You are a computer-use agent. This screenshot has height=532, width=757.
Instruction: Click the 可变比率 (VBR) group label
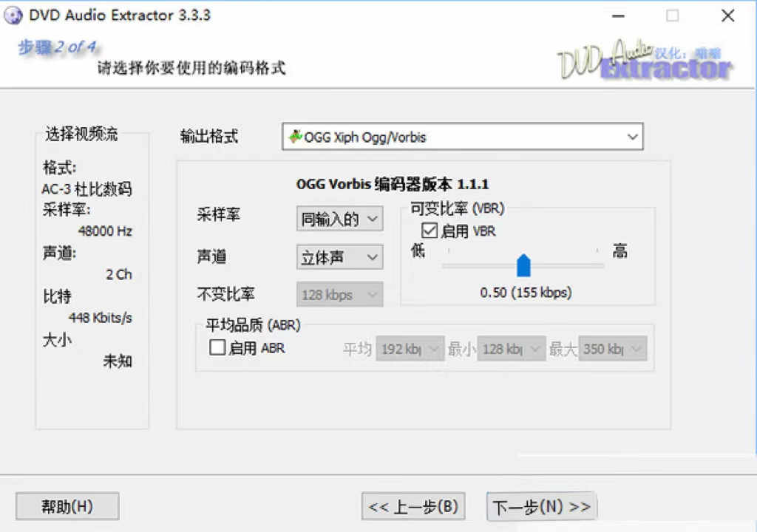[457, 208]
